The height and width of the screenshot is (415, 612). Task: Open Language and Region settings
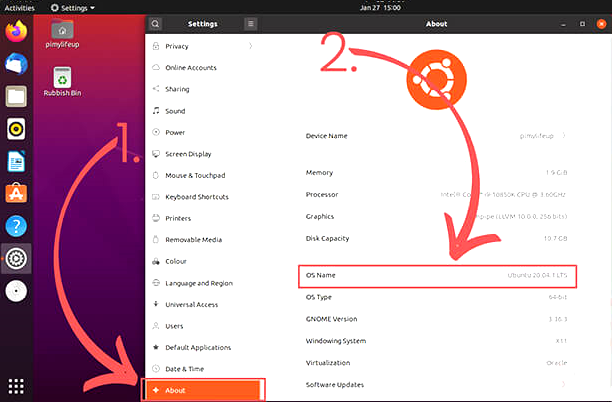pyautogui.click(x=202, y=283)
